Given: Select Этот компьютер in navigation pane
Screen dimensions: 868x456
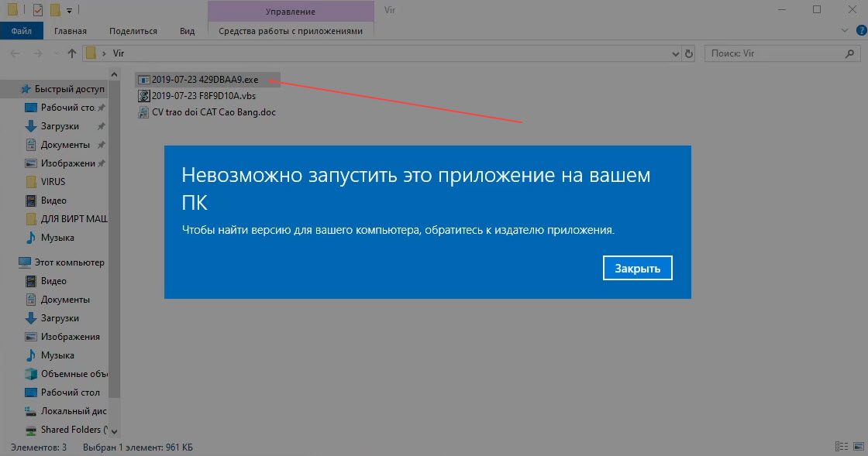Looking at the screenshot, I should 69,262.
